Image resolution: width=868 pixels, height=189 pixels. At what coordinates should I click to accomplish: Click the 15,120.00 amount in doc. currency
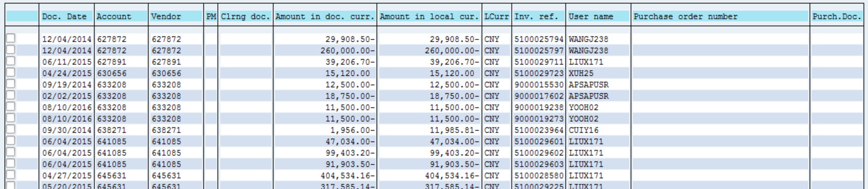[x=348, y=73]
